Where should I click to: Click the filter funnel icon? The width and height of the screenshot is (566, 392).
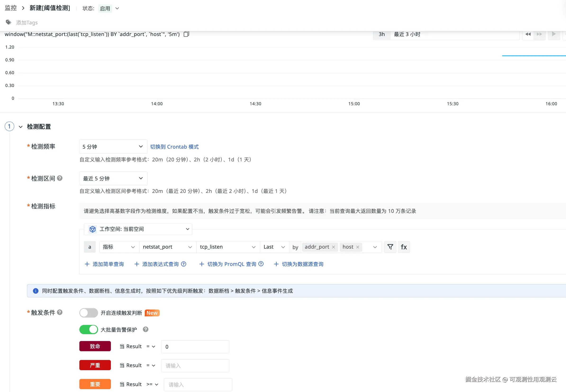[x=390, y=247]
